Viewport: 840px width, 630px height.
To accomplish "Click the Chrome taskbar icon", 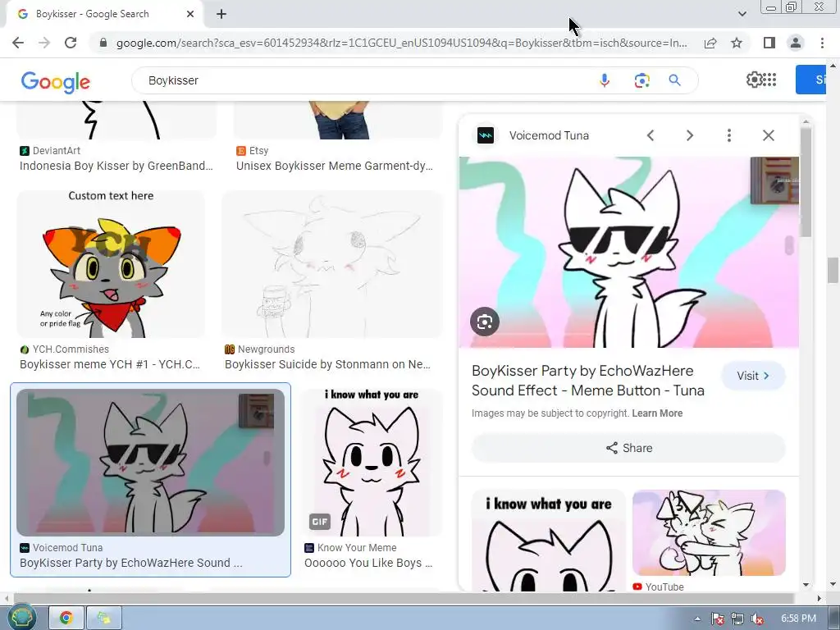I will [66, 618].
